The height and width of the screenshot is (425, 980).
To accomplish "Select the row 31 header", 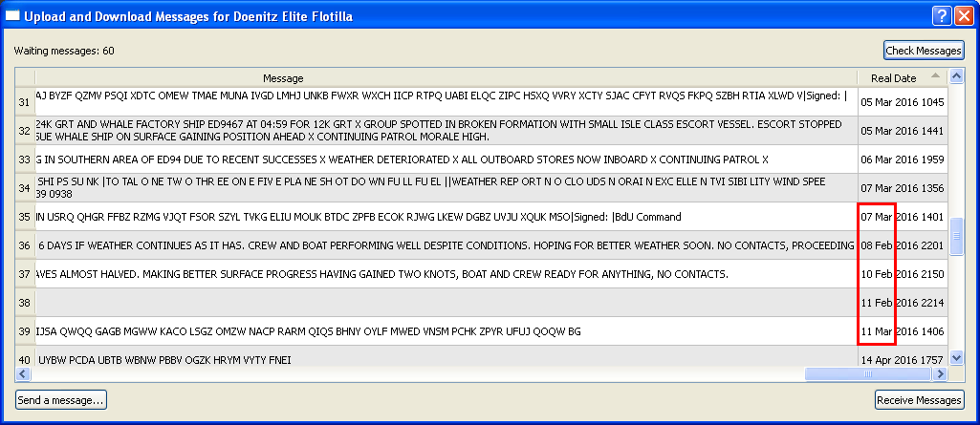I will click(24, 101).
